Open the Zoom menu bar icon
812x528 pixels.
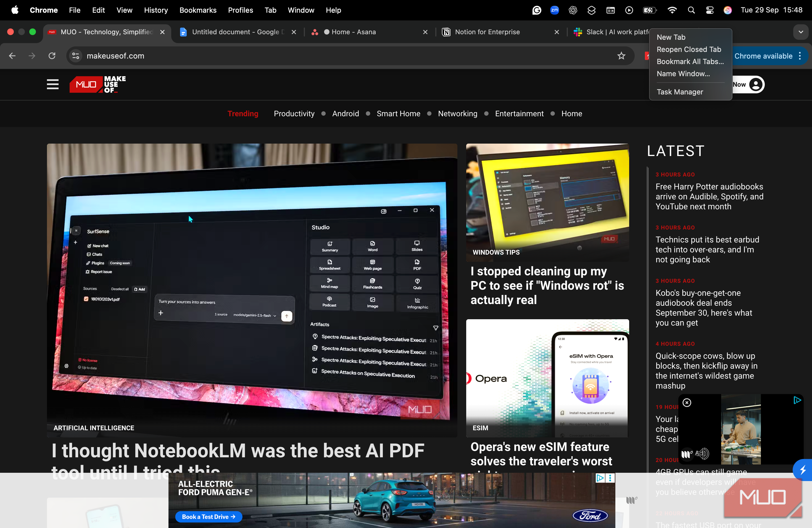pyautogui.click(x=554, y=10)
